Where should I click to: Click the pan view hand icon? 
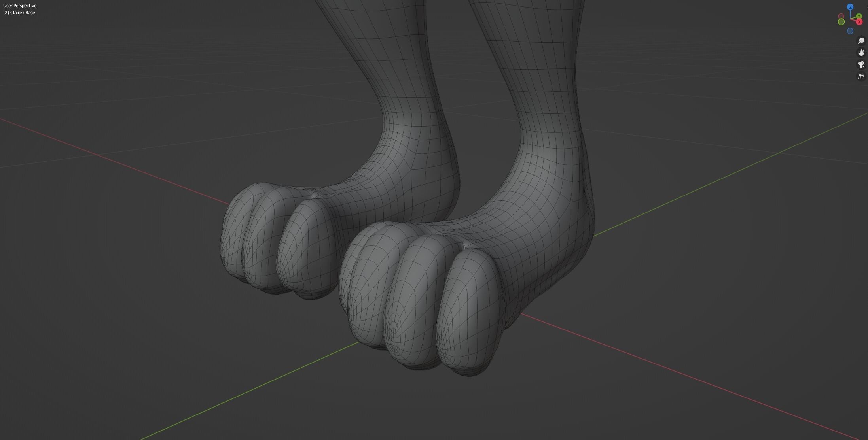pyautogui.click(x=861, y=53)
